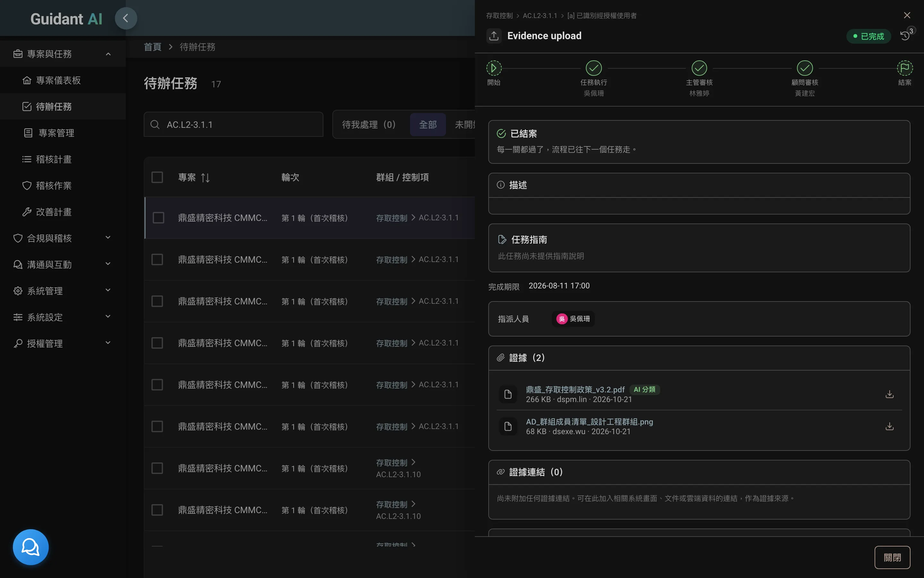The width and height of the screenshot is (924, 578).
Task: Open the chat support bubble
Action: tap(30, 547)
